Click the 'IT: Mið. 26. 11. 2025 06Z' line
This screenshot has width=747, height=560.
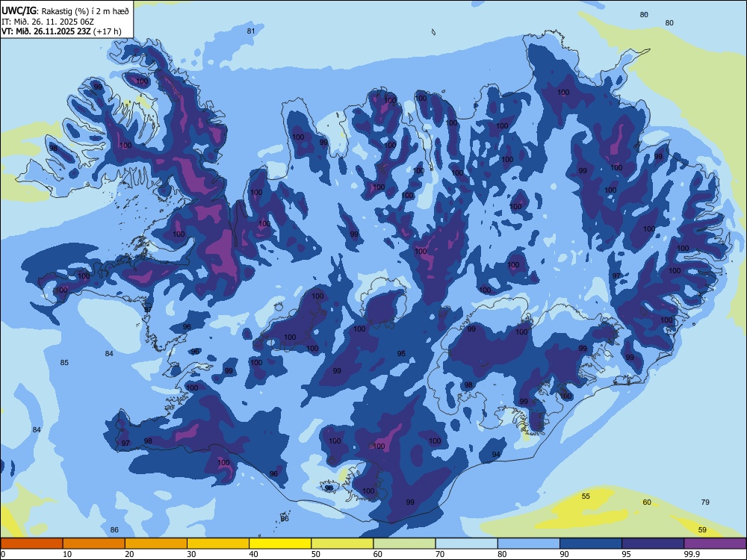click(x=48, y=22)
